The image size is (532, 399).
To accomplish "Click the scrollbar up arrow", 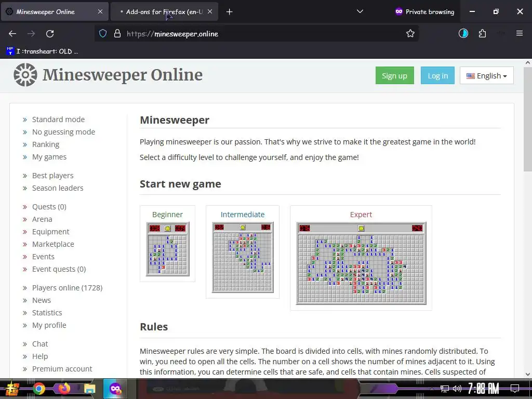I will click(x=528, y=62).
